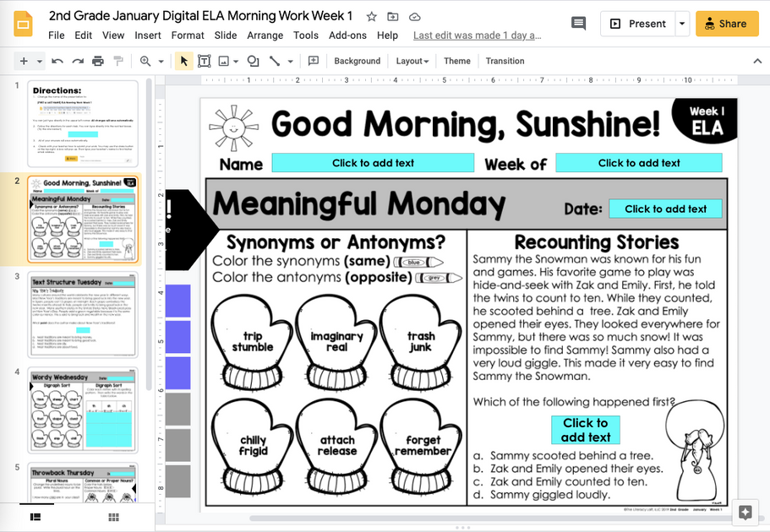
Task: Select the Text box tool
Action: (x=204, y=61)
